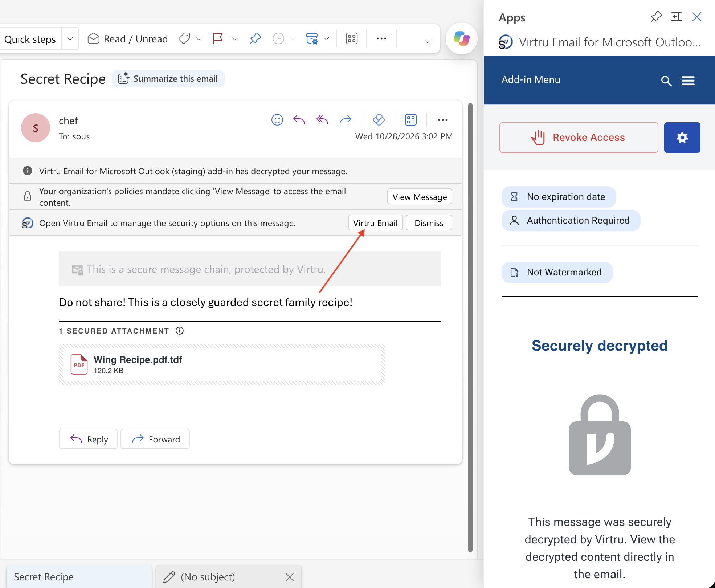Screen dimensions: 715x588
Task: Open the message header apps grid icon
Action: tap(411, 119)
